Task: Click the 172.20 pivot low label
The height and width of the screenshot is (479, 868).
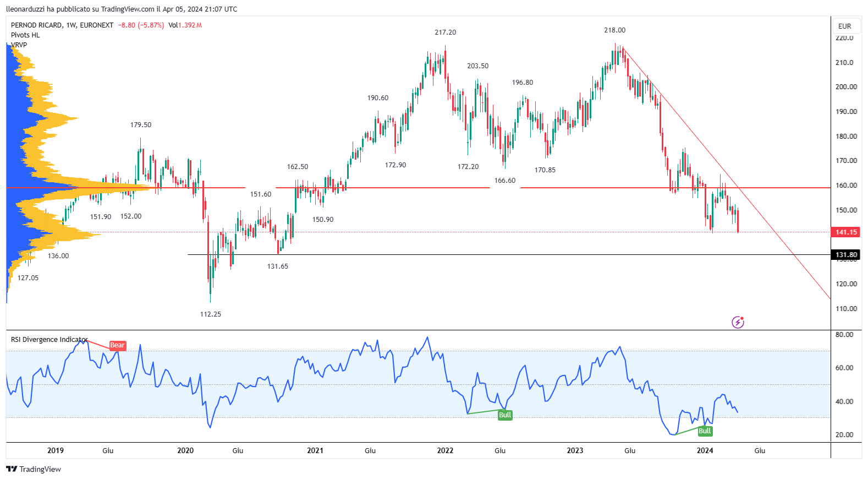Action: [468, 167]
